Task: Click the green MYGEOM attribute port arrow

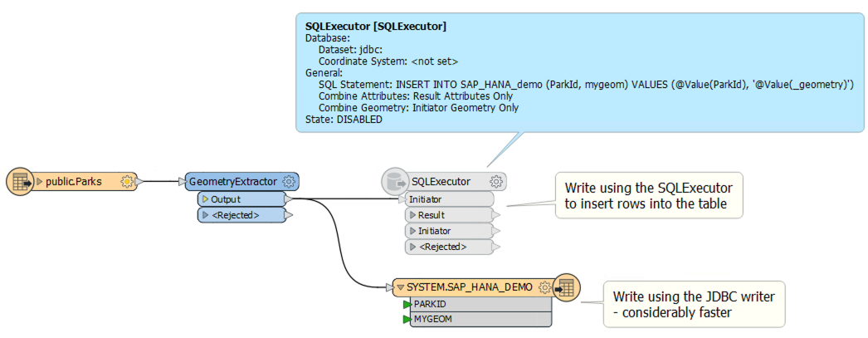Action: point(407,319)
